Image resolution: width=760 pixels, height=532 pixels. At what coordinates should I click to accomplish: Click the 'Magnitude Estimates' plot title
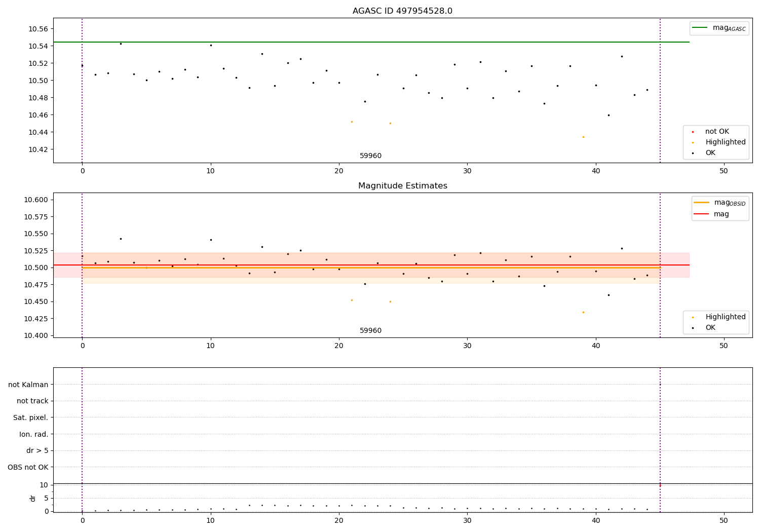pos(402,186)
